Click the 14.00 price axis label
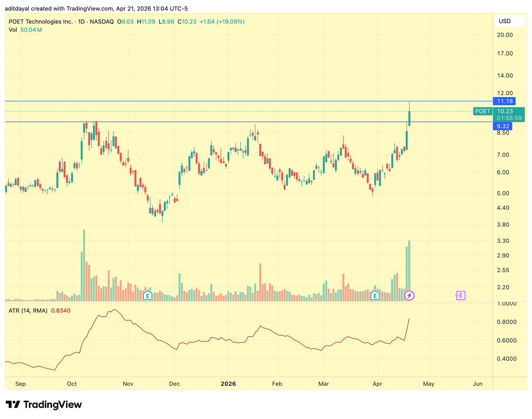Image resolution: width=532 pixels, height=419 pixels. [x=505, y=76]
